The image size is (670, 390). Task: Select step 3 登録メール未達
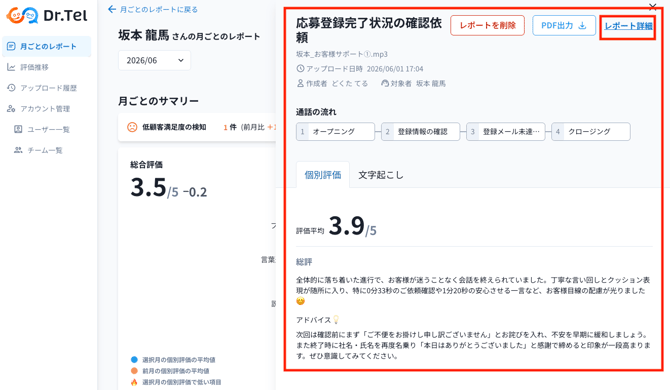505,132
